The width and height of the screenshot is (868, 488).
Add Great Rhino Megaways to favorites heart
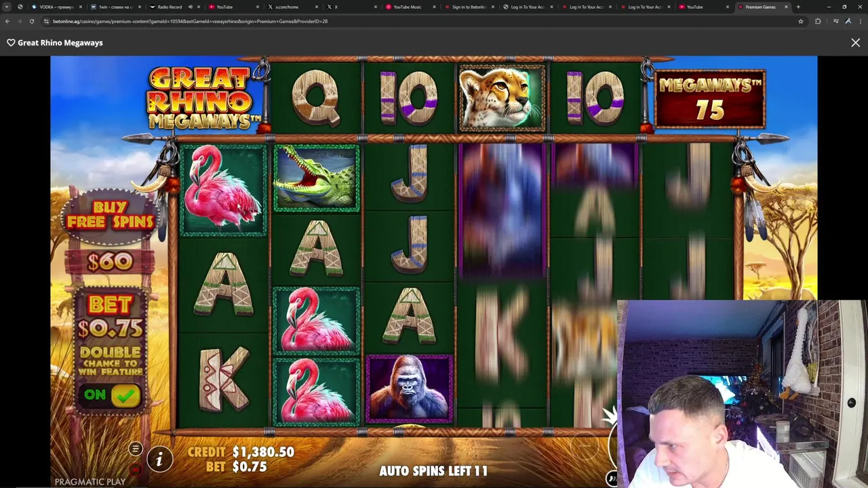(x=11, y=43)
